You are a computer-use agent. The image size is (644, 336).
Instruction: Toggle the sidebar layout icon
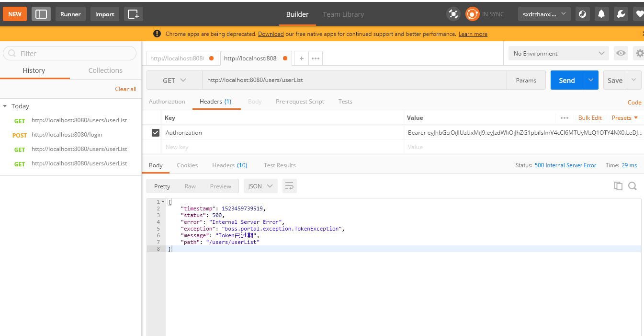click(41, 14)
